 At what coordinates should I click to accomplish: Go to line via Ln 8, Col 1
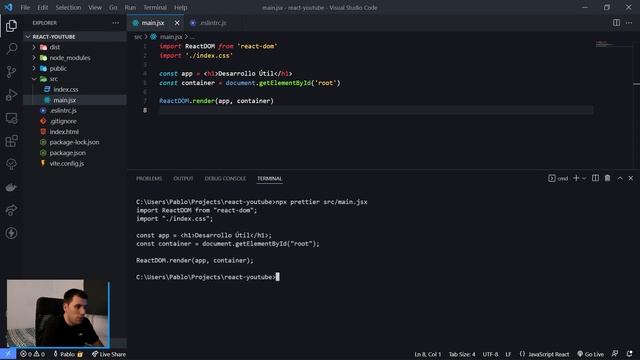click(427, 354)
